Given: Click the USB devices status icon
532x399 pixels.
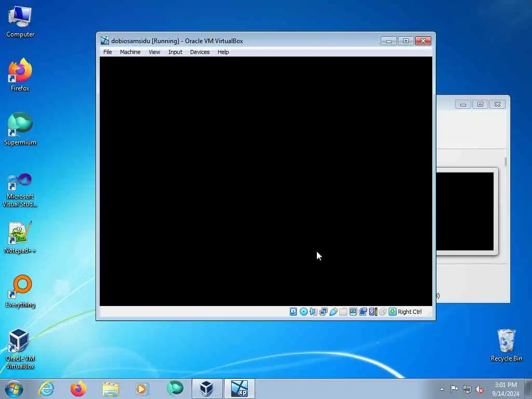Looking at the screenshot, I should 333,312.
